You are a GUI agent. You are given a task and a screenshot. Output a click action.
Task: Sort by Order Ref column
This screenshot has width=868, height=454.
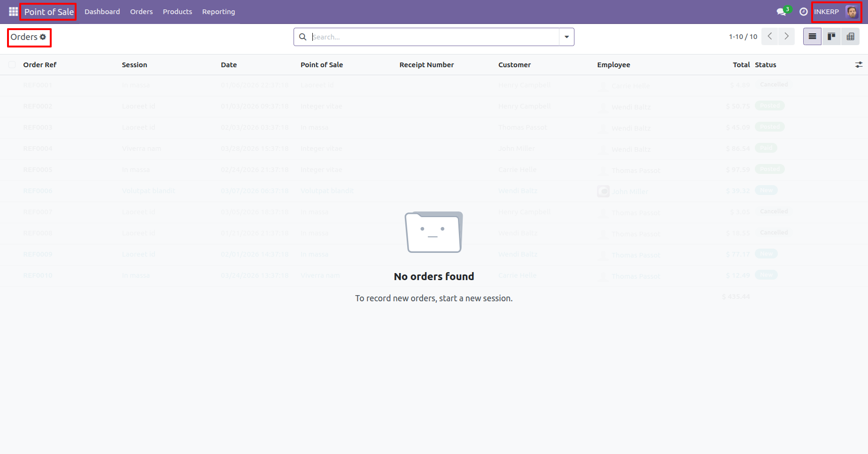(40, 65)
